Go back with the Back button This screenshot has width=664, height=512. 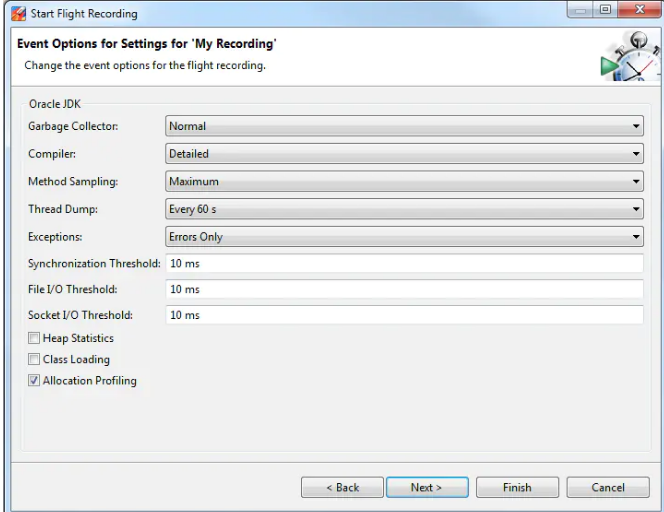click(342, 487)
